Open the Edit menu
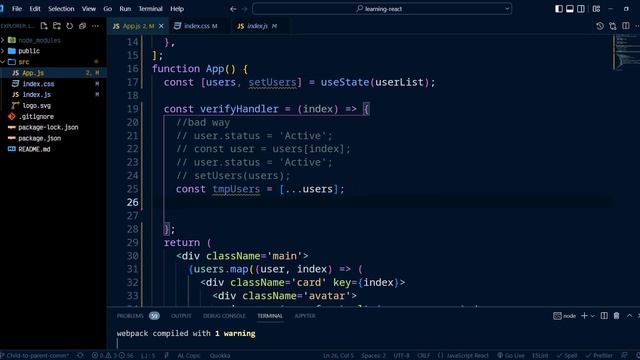This screenshot has height=360, width=640. click(35, 9)
